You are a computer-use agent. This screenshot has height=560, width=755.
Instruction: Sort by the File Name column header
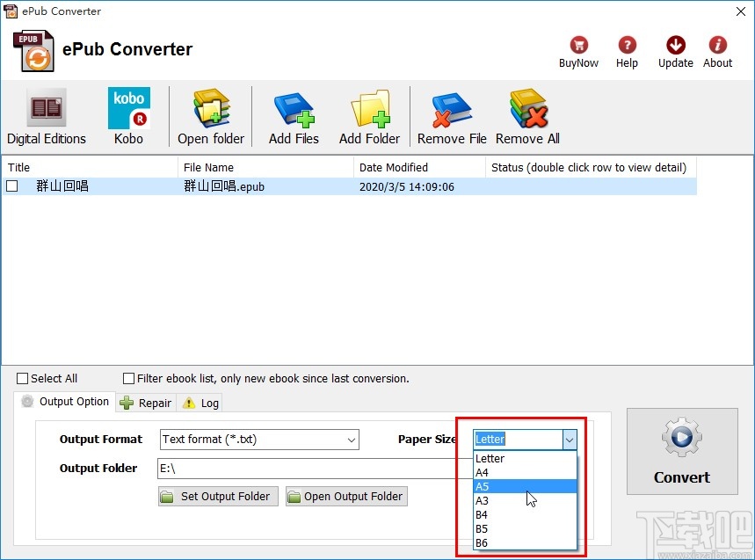pos(265,167)
